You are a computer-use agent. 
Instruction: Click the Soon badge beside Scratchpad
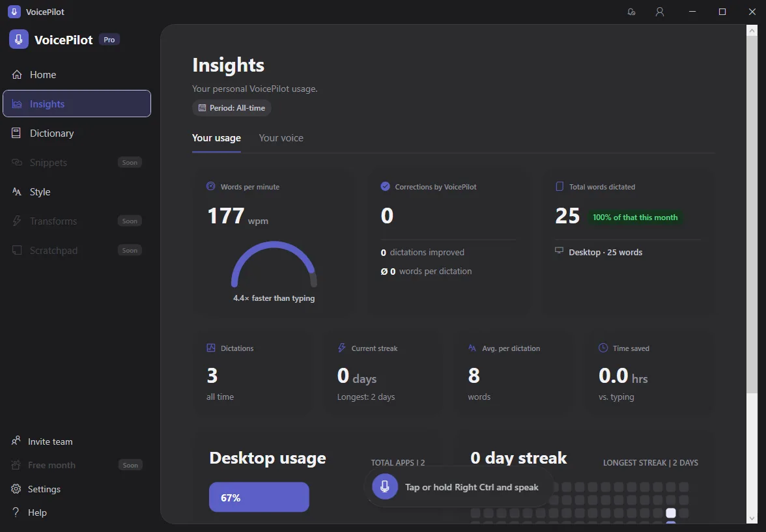point(130,250)
